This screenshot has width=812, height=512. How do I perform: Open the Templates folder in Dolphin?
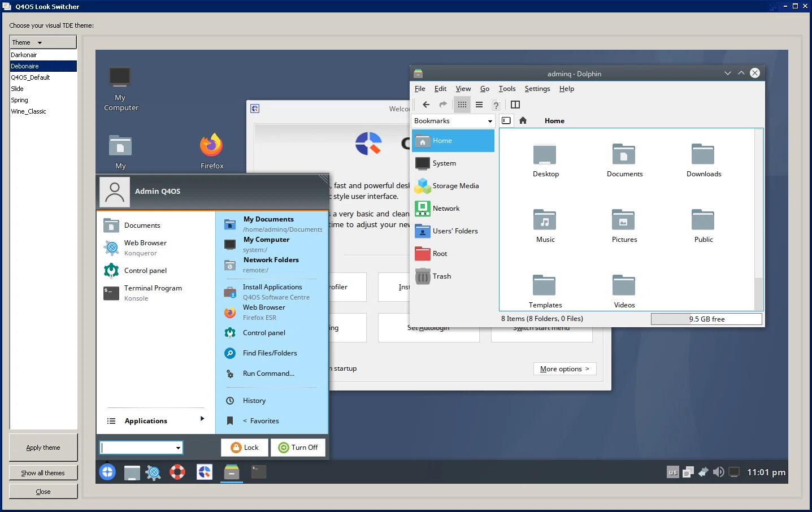[x=545, y=292]
